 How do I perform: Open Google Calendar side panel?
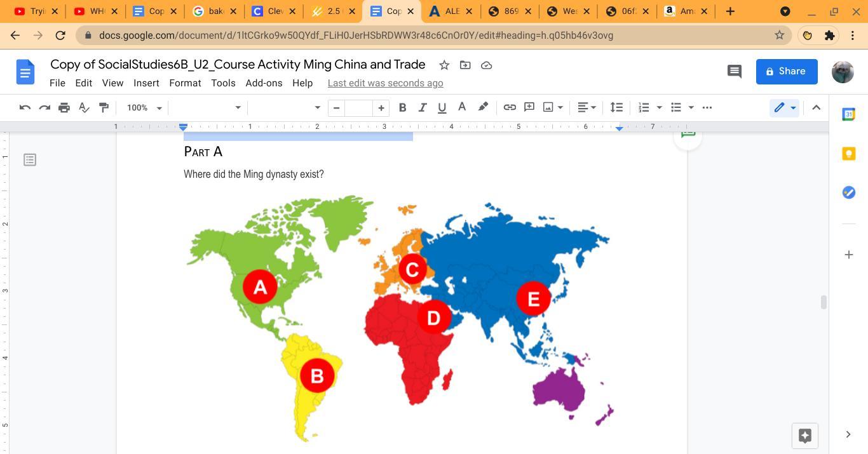[x=848, y=114]
